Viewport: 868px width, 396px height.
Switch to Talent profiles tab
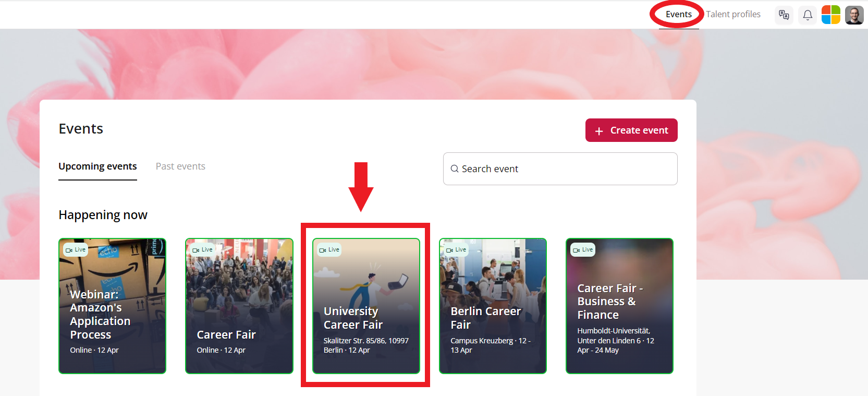(x=733, y=15)
